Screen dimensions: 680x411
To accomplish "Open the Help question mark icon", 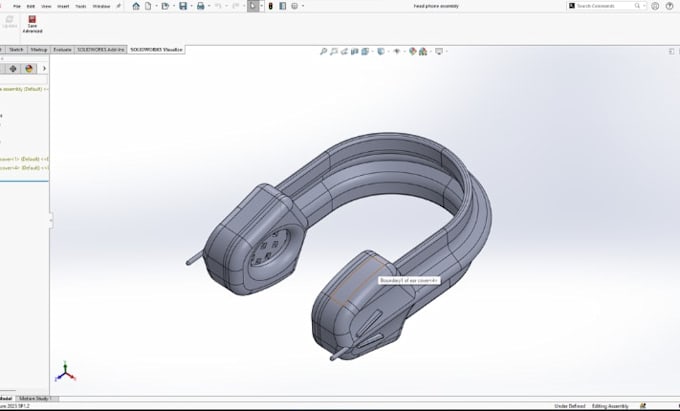I will [x=670, y=6].
